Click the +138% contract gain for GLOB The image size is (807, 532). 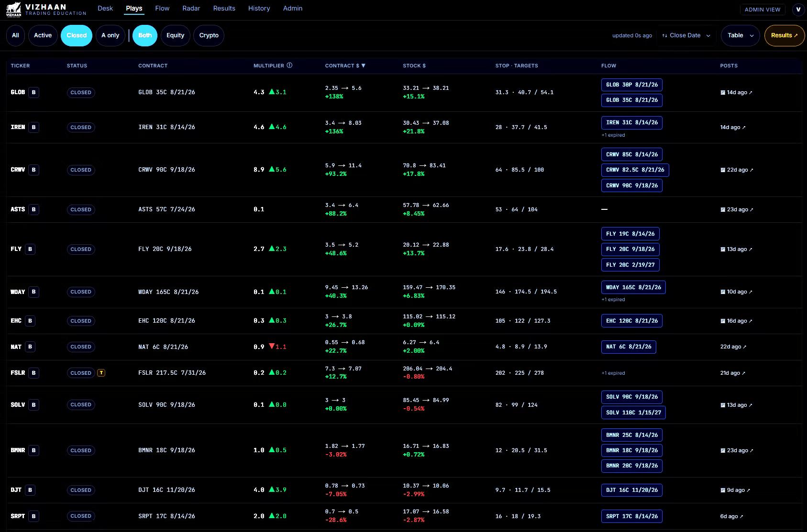tap(334, 97)
